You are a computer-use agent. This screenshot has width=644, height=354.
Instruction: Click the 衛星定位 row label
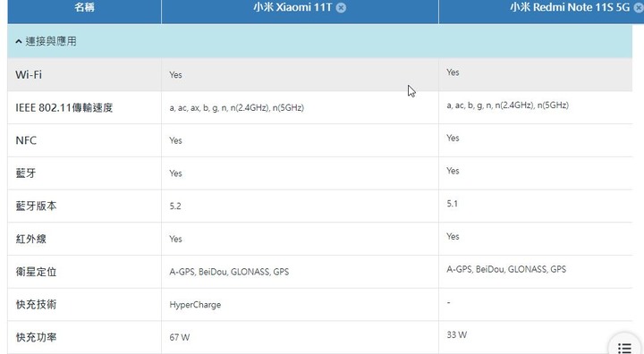[36, 272]
